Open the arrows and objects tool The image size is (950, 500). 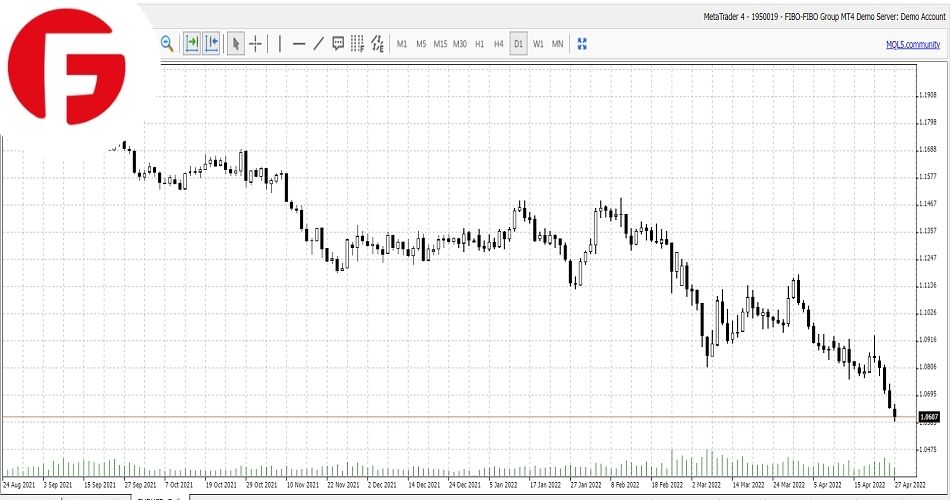[x=377, y=43]
